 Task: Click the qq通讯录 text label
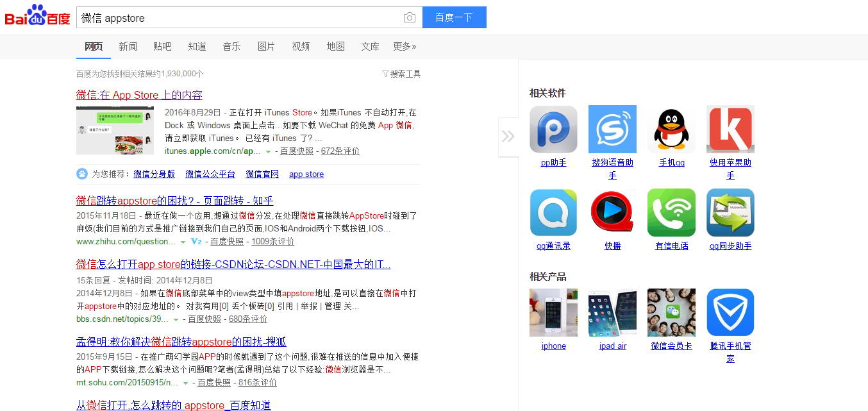[x=553, y=246]
